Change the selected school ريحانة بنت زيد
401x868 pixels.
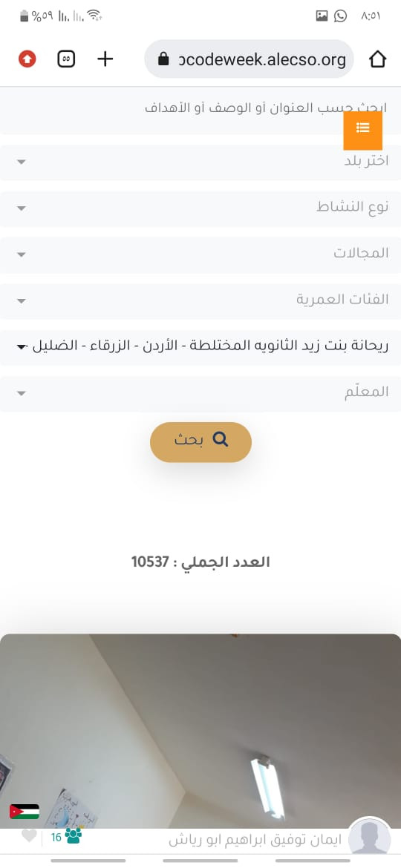pos(200,347)
